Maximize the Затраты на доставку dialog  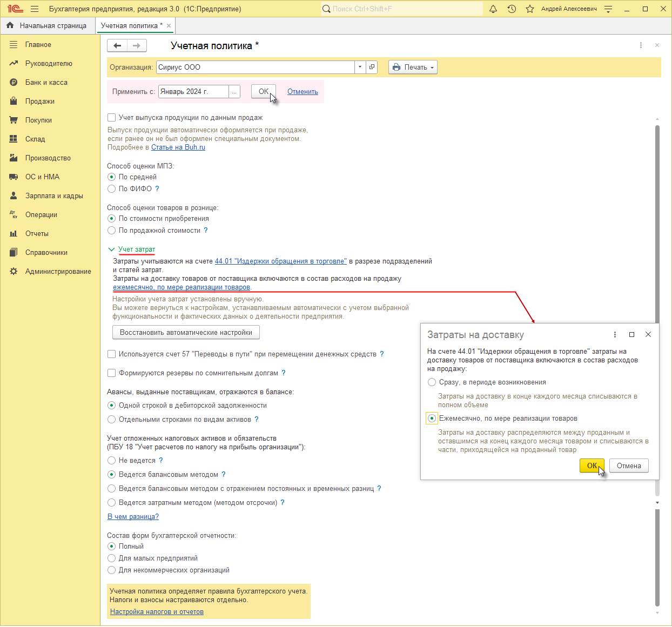pos(631,334)
